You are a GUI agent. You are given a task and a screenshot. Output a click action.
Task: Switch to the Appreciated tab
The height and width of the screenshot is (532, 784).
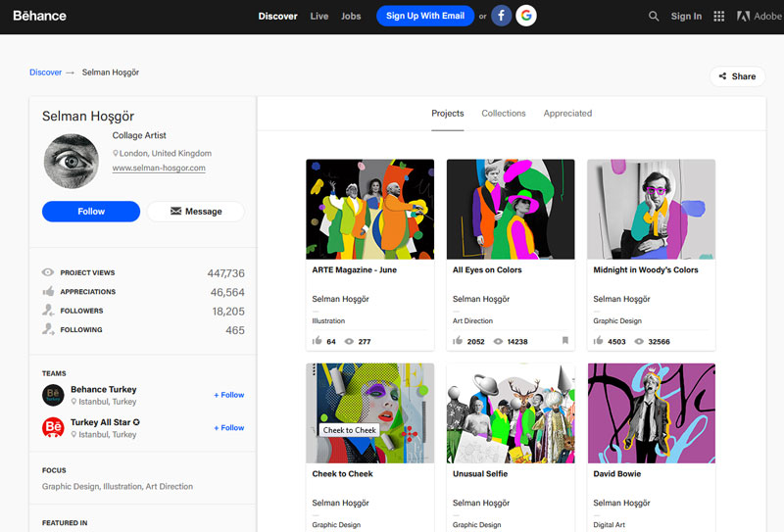pos(567,114)
